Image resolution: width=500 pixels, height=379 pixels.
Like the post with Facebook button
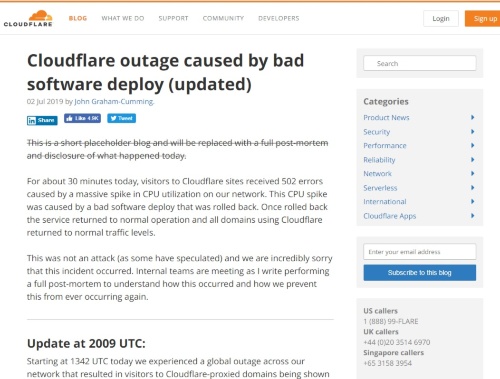coord(82,118)
